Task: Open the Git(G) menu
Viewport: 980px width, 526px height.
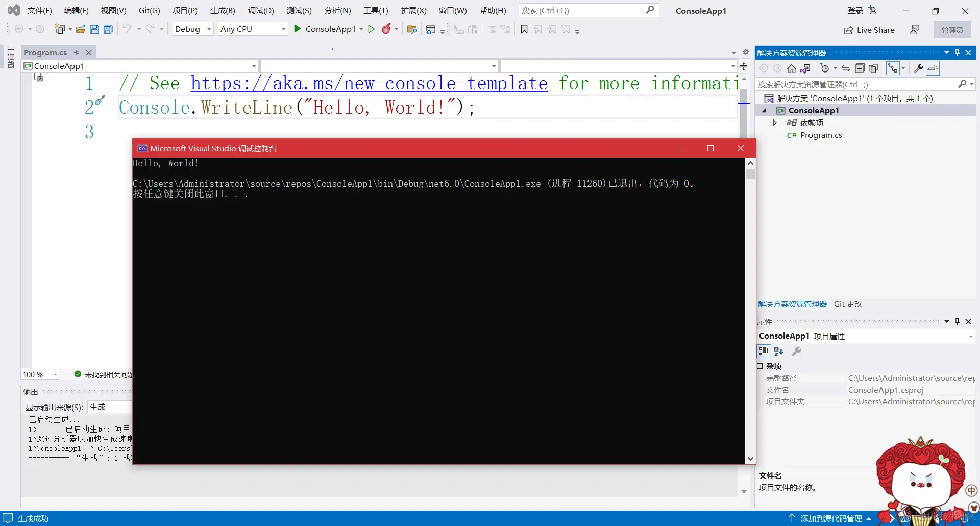Action: (150, 11)
